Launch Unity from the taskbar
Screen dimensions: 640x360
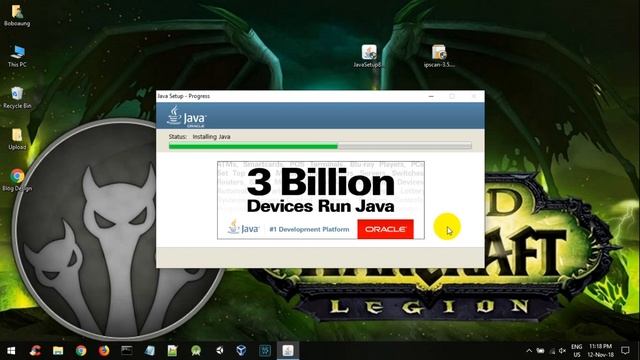point(219,351)
